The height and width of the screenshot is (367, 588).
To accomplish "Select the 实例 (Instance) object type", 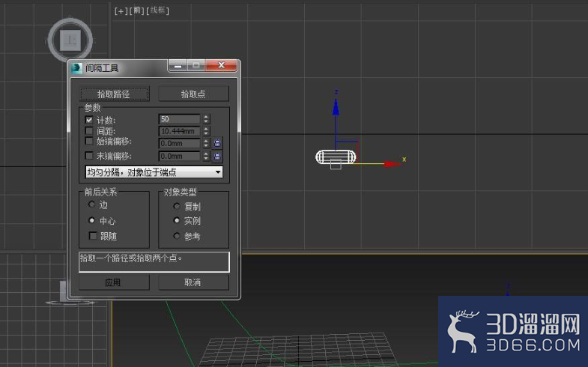I will (177, 220).
